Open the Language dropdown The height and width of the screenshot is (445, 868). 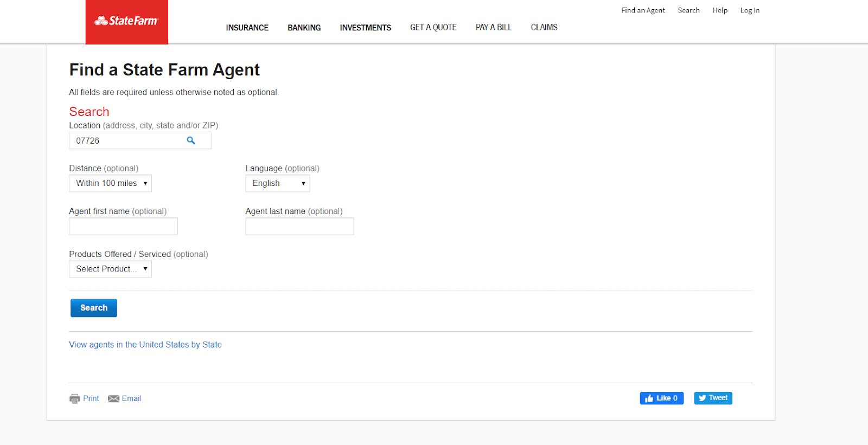click(277, 183)
